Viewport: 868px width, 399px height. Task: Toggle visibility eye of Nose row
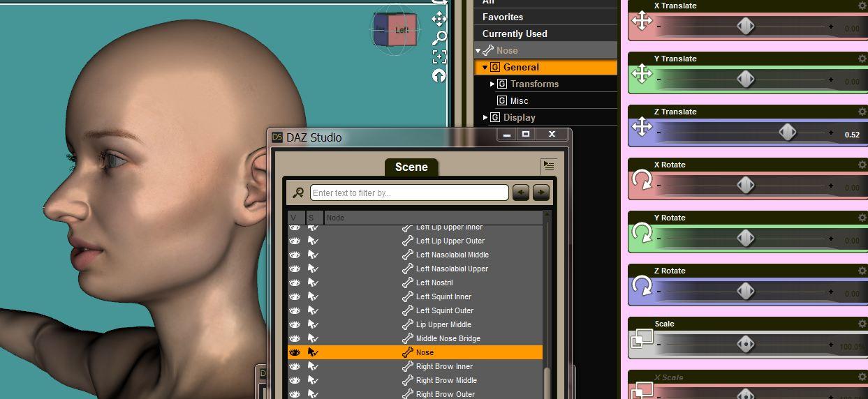(x=295, y=352)
